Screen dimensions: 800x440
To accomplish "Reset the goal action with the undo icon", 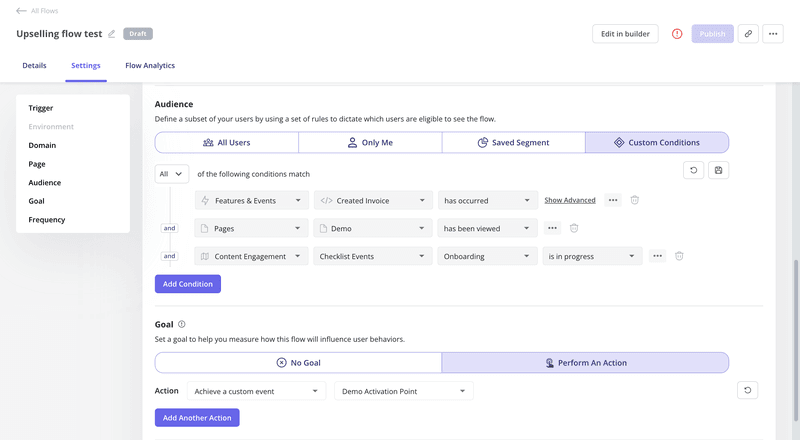I will pos(747,390).
